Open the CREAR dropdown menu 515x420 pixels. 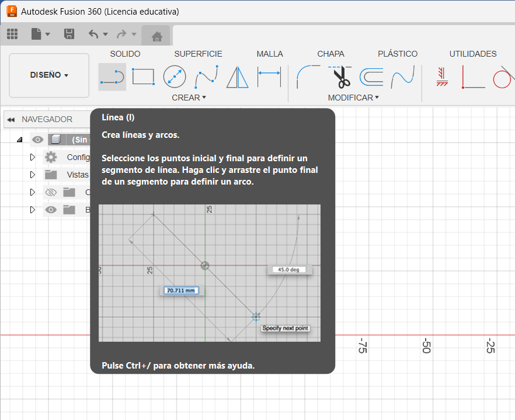pyautogui.click(x=189, y=98)
